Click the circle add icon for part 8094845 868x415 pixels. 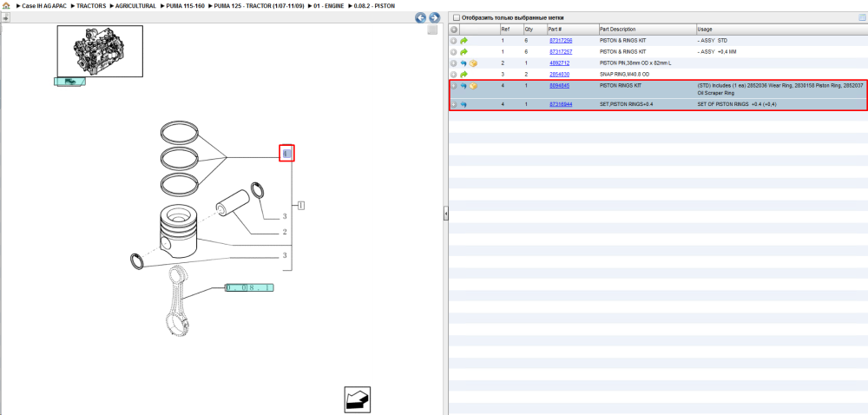(x=454, y=86)
